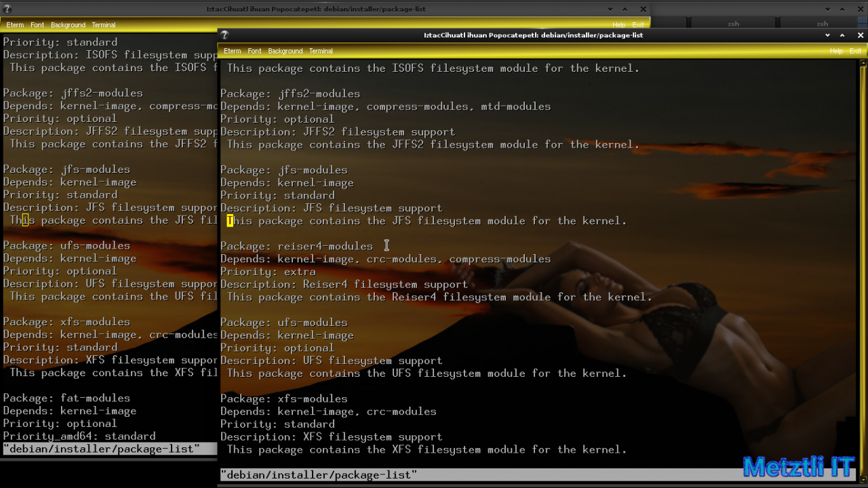The image size is (868, 488).
Task: Open the Help menu in the back Eterm window
Action: click(619, 25)
